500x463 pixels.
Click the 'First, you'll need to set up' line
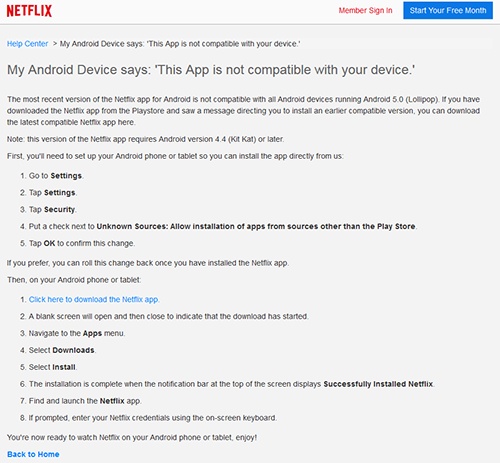click(x=175, y=156)
